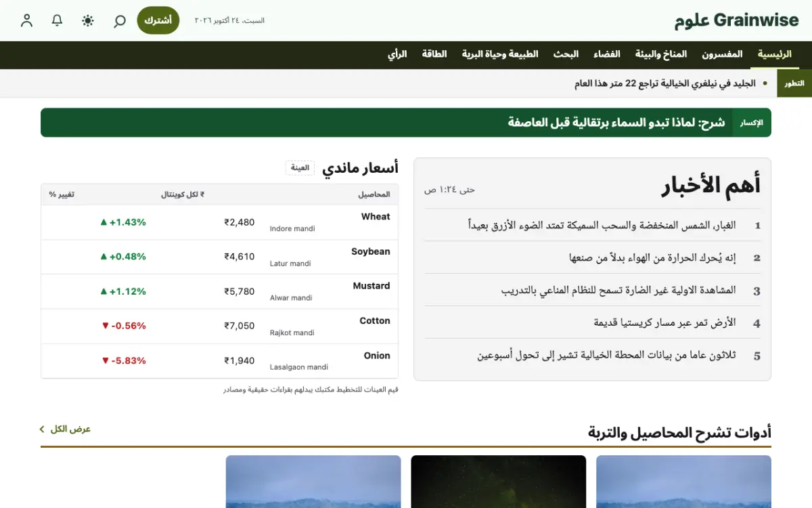Open the الفضاء nav item
Viewport: 812px width, 508px height.
click(x=607, y=54)
